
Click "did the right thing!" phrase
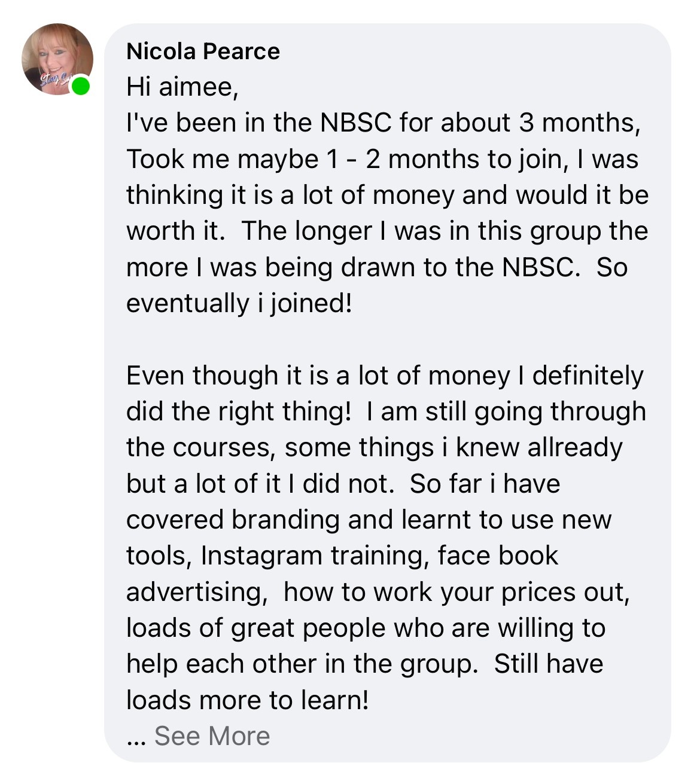tap(239, 412)
